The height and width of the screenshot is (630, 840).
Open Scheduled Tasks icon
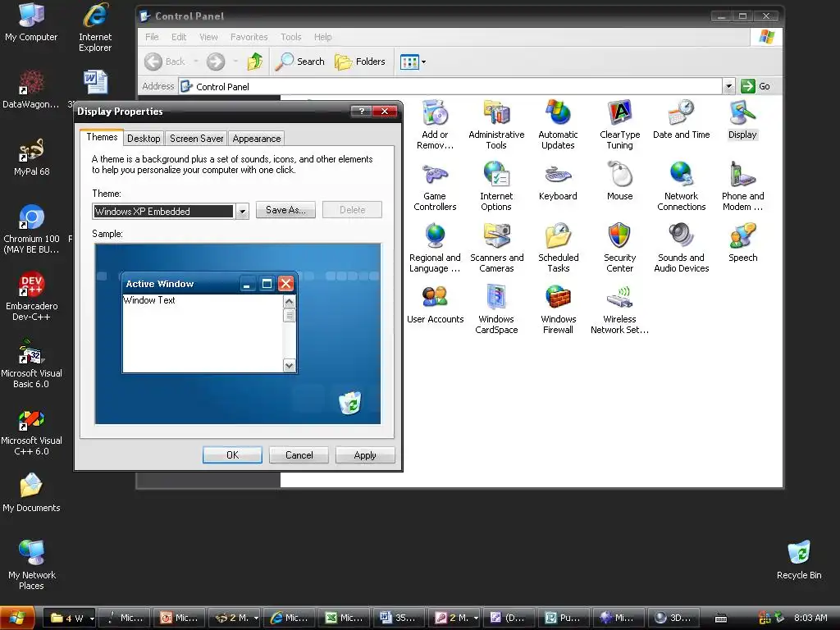point(558,248)
